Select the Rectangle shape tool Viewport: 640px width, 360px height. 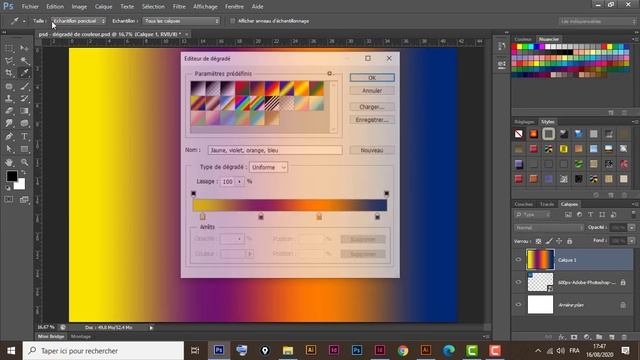click(x=24, y=149)
